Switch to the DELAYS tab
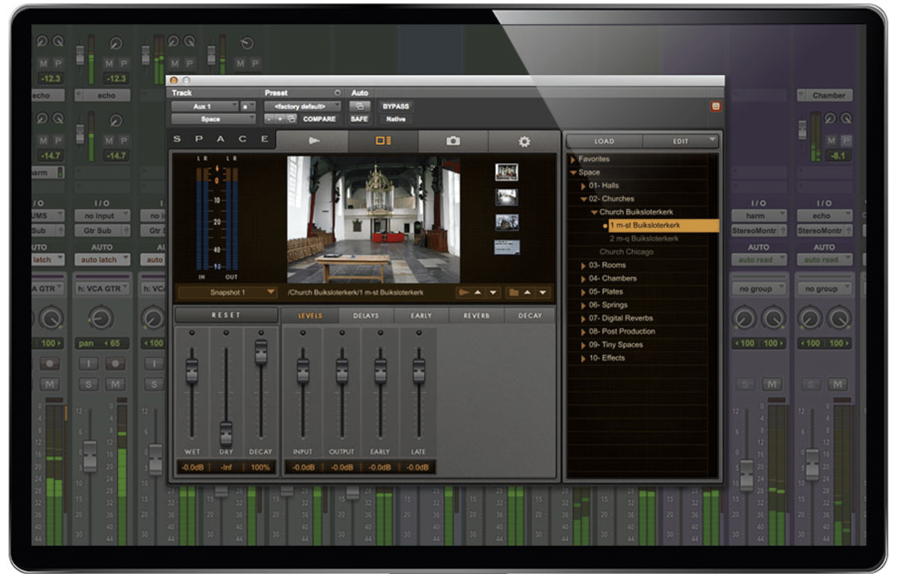The height and width of the screenshot is (574, 924). pyautogui.click(x=366, y=316)
